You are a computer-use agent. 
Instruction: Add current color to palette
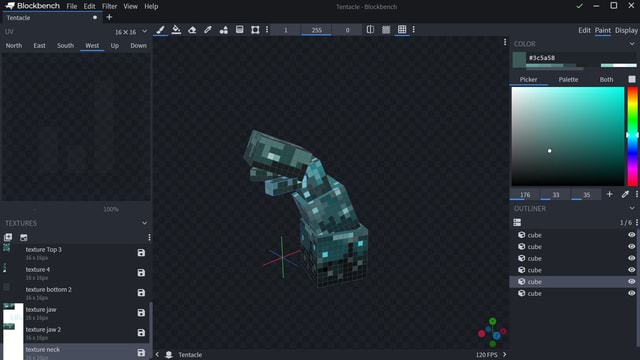click(x=609, y=194)
